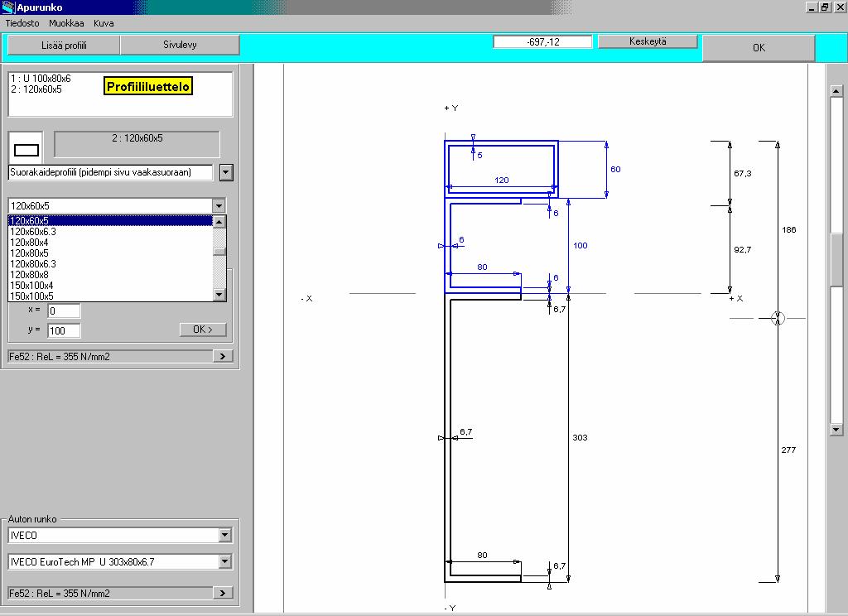Click the centroid circle marker on dimension line

tap(778, 318)
